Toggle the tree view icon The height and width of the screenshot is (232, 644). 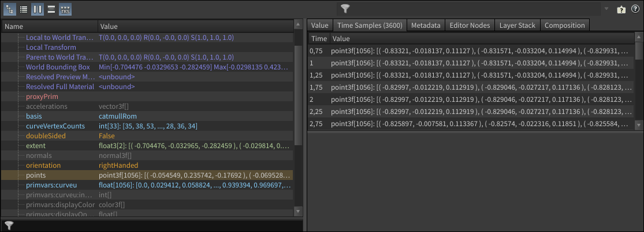click(10, 9)
